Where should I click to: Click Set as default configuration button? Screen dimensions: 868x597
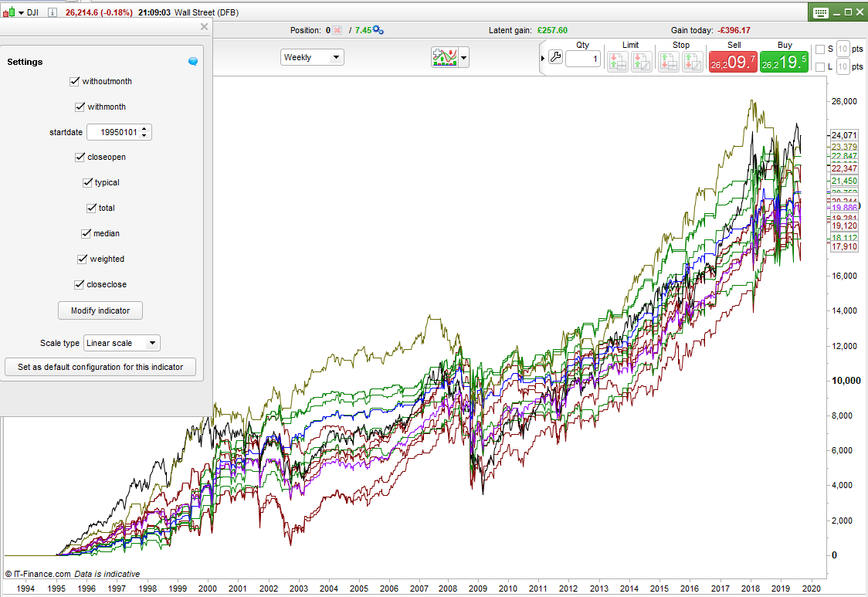(x=100, y=367)
